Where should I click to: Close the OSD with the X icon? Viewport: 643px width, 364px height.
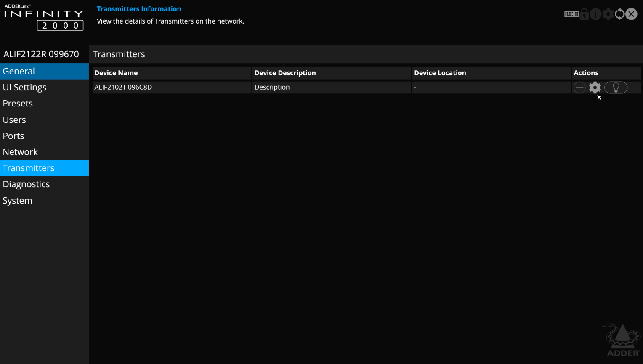click(x=631, y=14)
